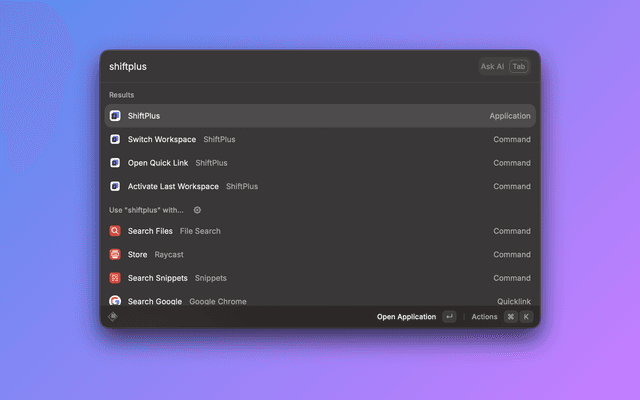Click the Switch Workspace row icon
The height and width of the screenshot is (400, 640).
click(115, 139)
